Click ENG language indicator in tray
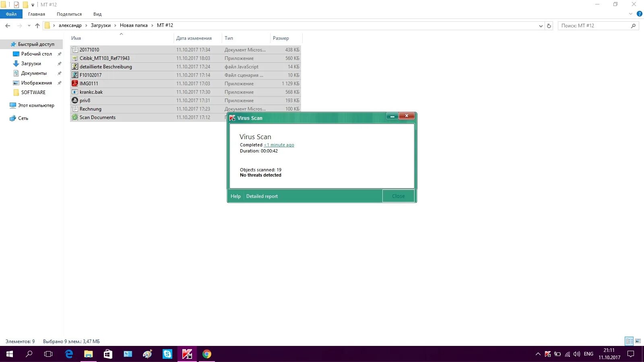 (x=588, y=354)
